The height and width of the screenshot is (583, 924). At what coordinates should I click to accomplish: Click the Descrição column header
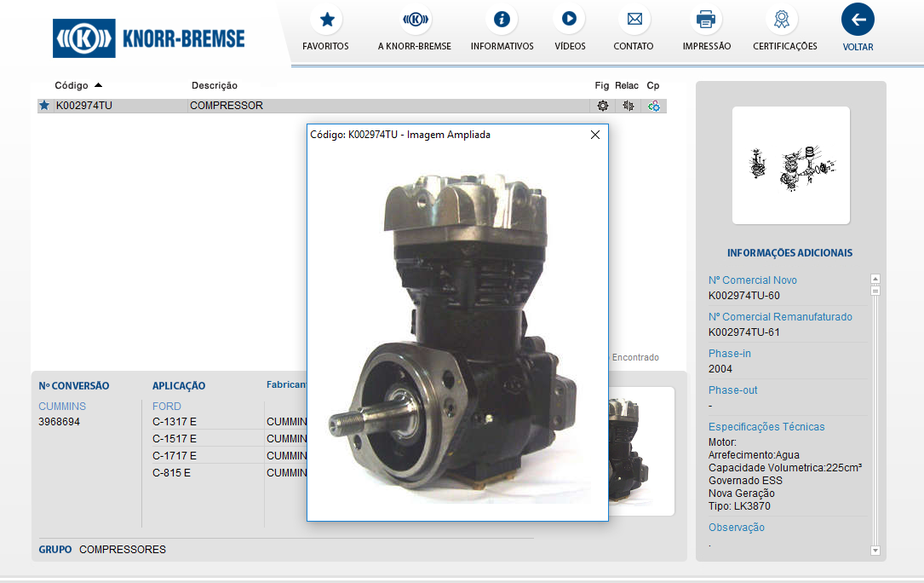click(215, 85)
